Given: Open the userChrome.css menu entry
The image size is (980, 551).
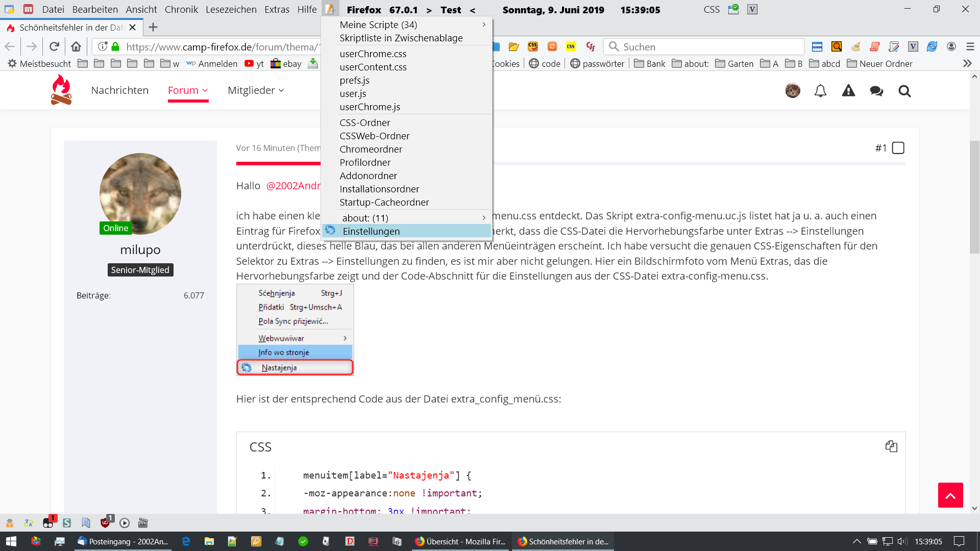Looking at the screenshot, I should 373,54.
